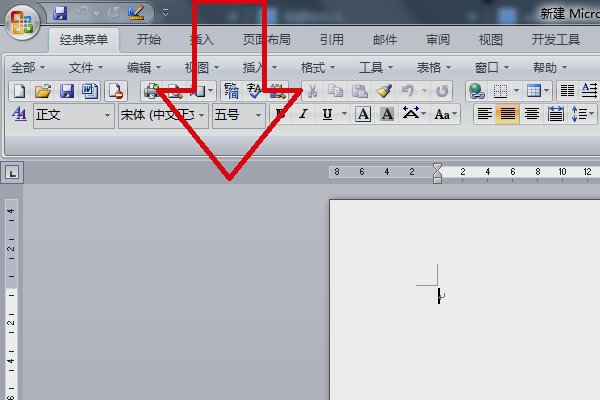
Task: Click the Paste clipboard icon
Action: click(x=360, y=91)
